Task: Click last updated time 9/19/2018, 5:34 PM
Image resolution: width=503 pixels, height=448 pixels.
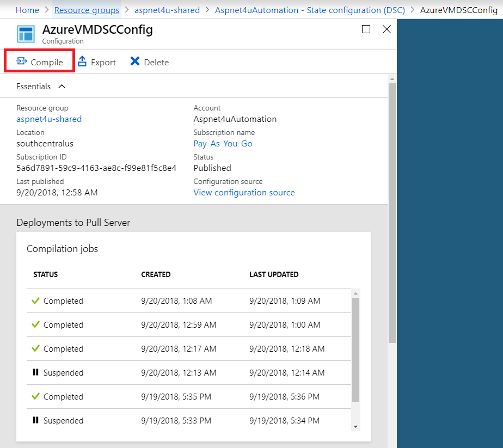Action: tap(285, 420)
